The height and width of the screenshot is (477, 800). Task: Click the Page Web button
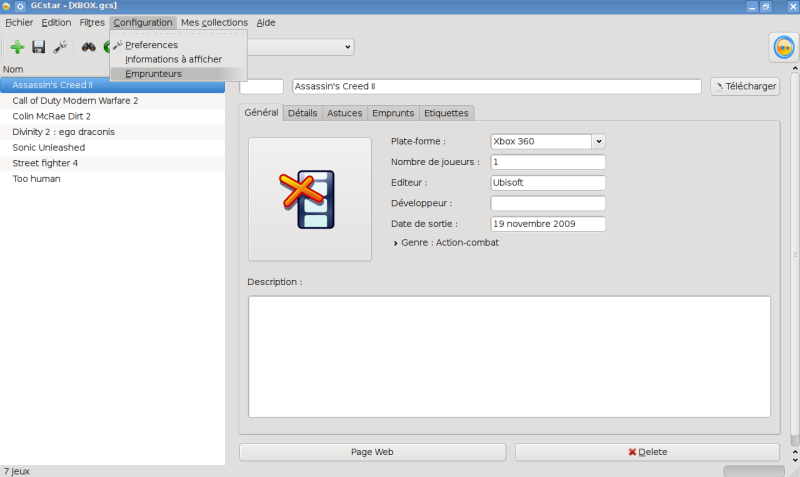tap(372, 452)
